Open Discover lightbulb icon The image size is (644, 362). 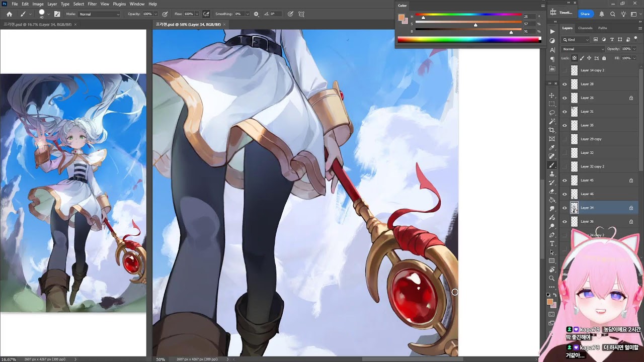coord(623,14)
